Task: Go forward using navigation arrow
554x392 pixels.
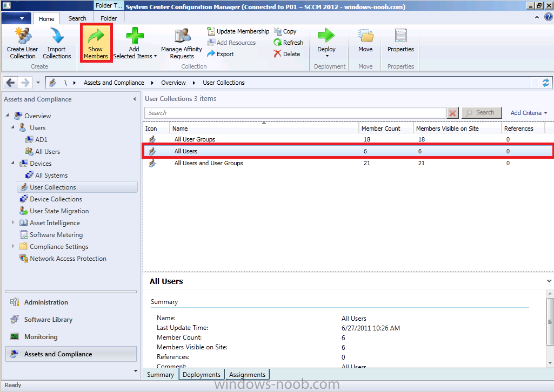Action: click(x=25, y=83)
